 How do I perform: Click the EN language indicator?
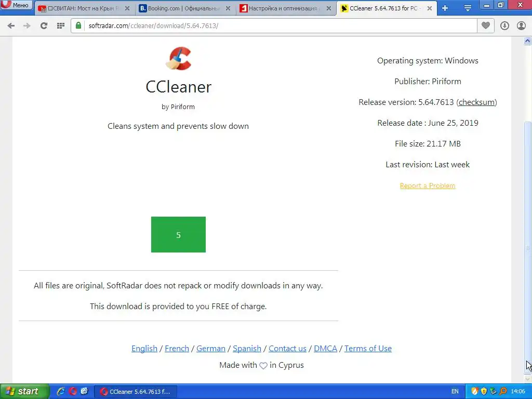[455, 392]
